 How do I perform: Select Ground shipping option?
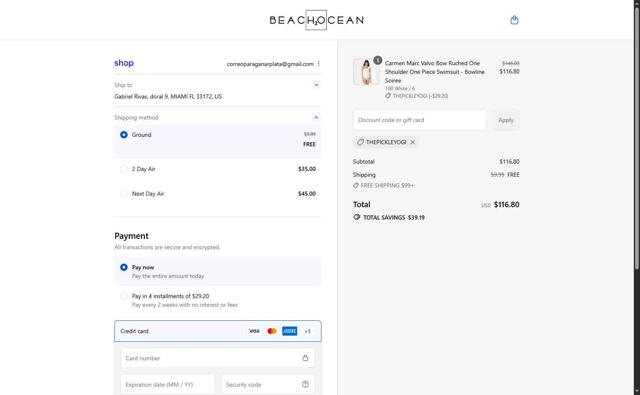tap(124, 135)
